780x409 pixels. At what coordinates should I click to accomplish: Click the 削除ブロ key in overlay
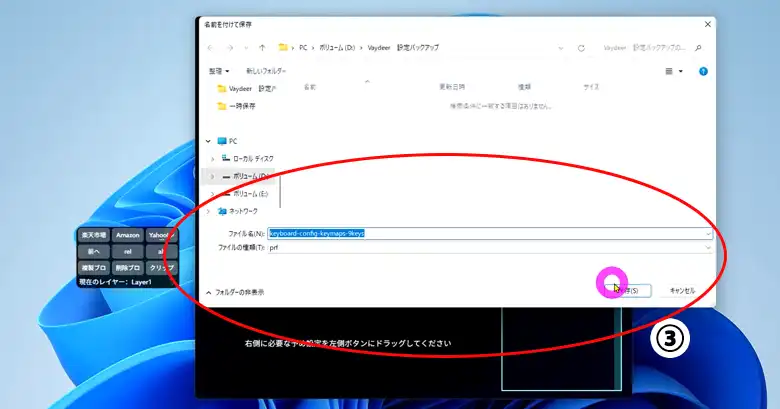[128, 268]
